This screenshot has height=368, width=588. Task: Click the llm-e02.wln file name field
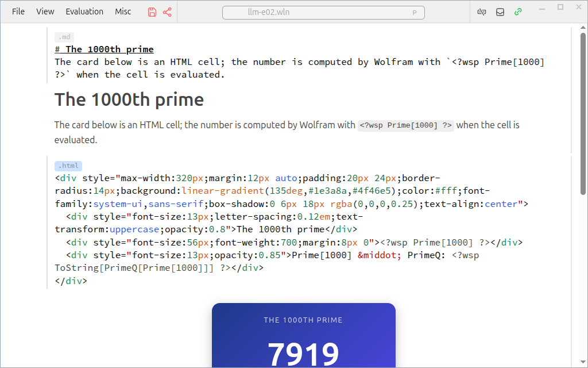coord(323,13)
